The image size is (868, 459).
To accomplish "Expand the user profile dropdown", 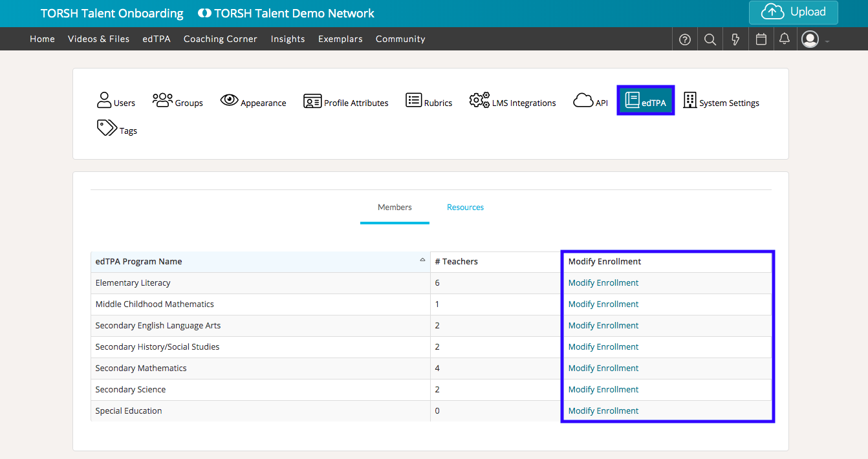I will click(x=814, y=39).
